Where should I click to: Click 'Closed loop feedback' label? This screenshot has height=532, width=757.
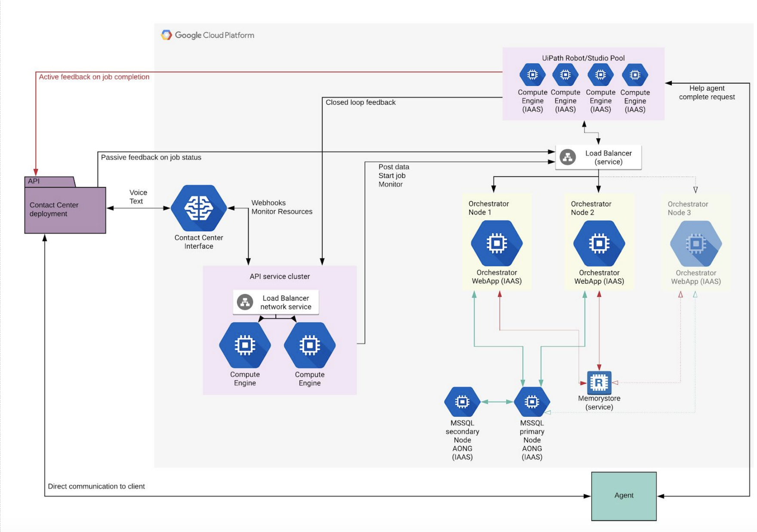pos(360,102)
